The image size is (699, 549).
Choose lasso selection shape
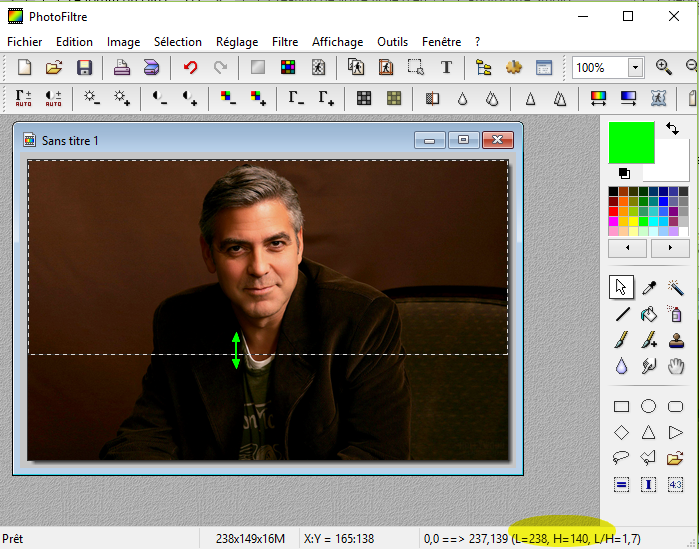point(621,458)
